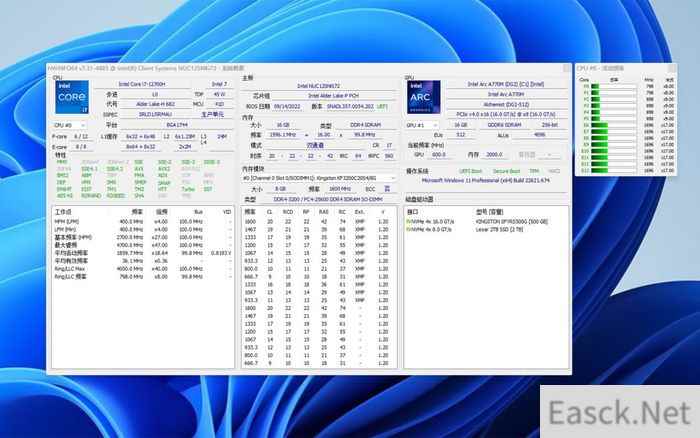Click the green UEFI label beside BIOS version
The image size is (700, 438).
pos(383,107)
